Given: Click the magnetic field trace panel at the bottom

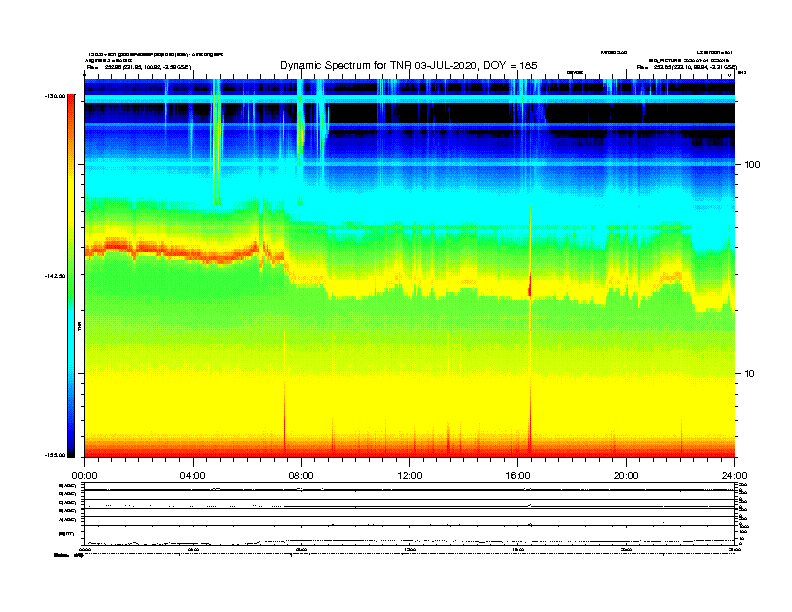Looking at the screenshot, I should click(x=410, y=535).
